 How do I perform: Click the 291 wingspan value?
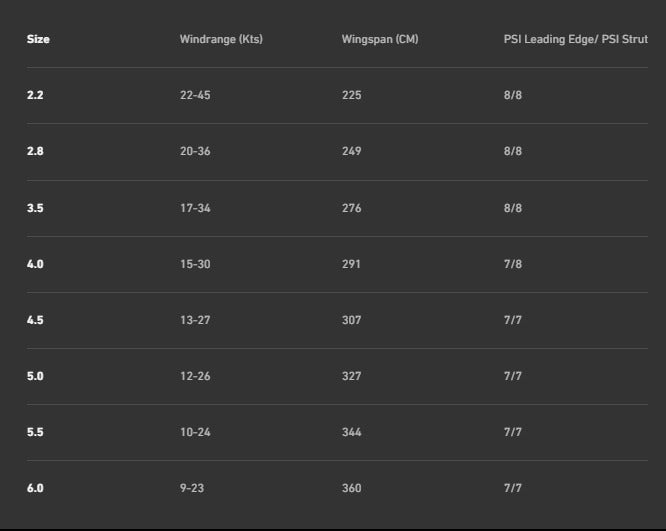pyautogui.click(x=351, y=264)
